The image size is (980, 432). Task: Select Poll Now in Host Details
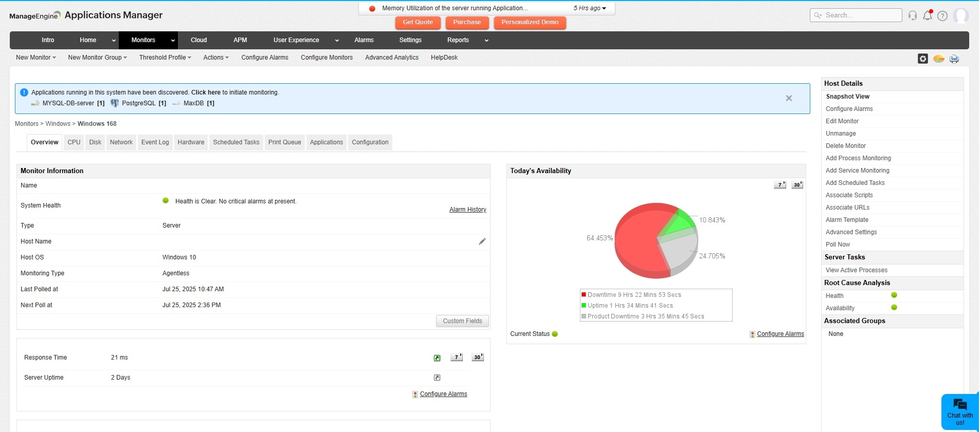[x=838, y=245]
